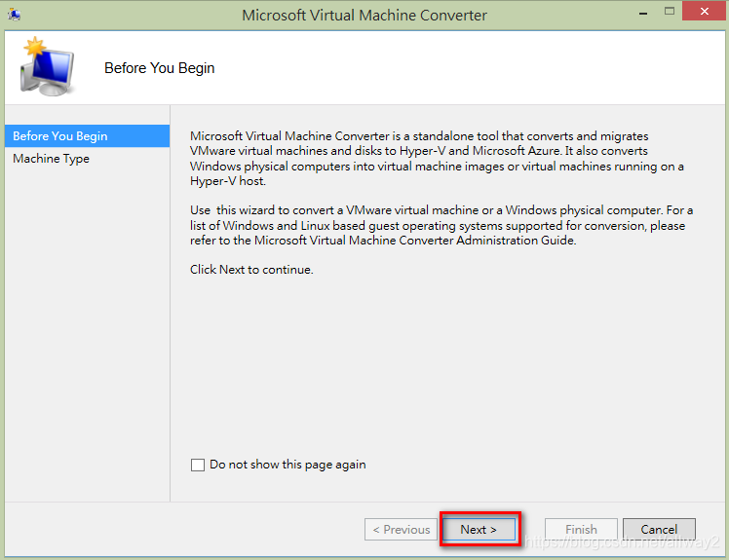The image size is (729, 560).
Task: Click the Next button
Action: pos(479,530)
